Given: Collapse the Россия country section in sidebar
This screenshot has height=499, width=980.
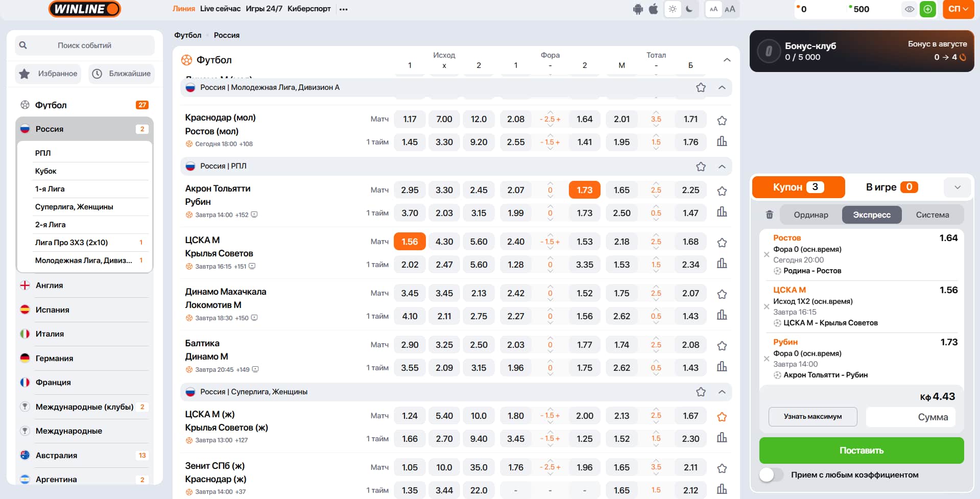Looking at the screenshot, I should coord(84,129).
